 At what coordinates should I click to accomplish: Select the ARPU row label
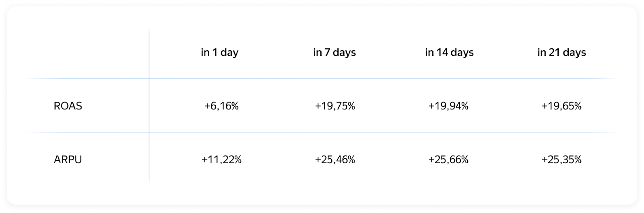pos(68,160)
